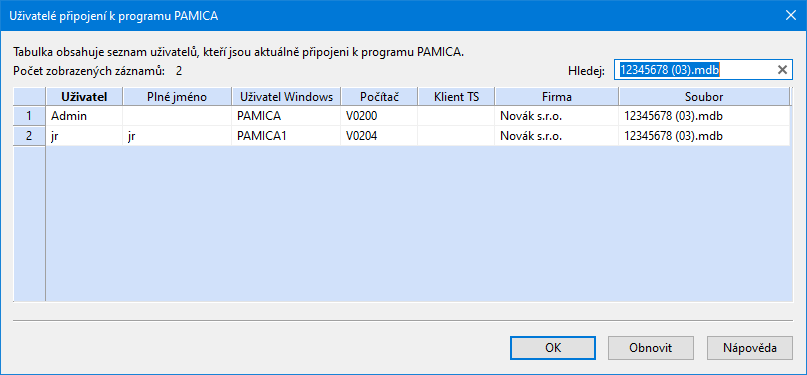Confirm the dialog with OK

tap(553, 348)
